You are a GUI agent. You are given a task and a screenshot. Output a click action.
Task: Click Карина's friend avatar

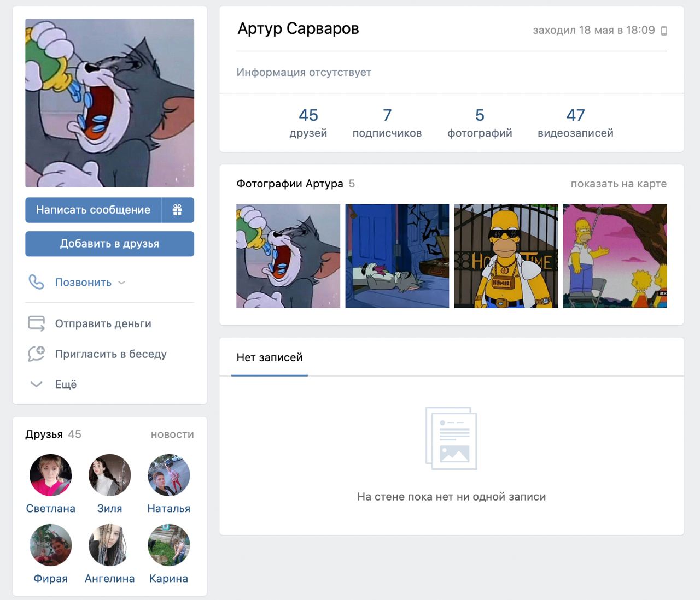pyautogui.click(x=168, y=545)
